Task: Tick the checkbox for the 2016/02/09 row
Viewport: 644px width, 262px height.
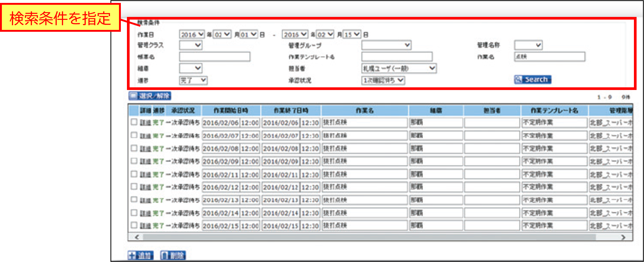Action: (x=134, y=161)
